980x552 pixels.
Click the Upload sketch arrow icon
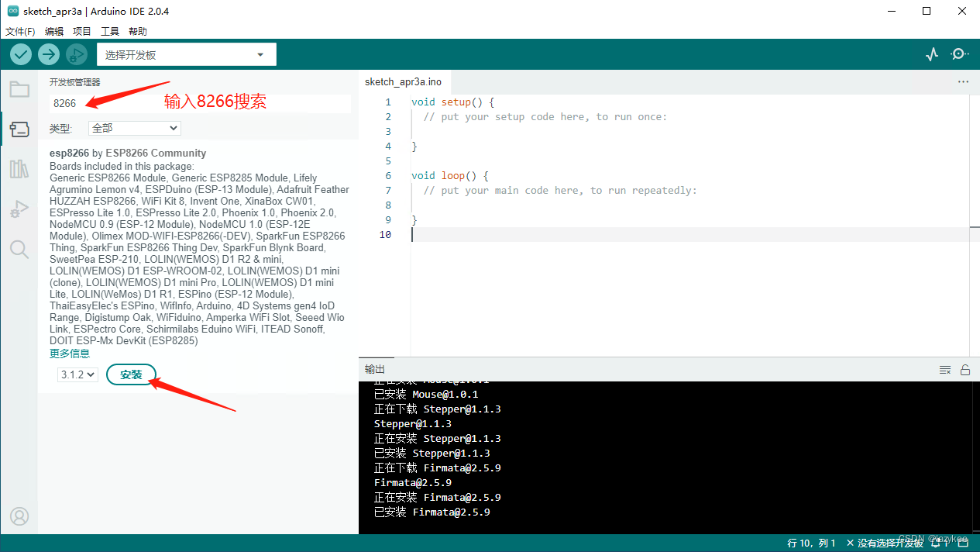pyautogui.click(x=48, y=54)
